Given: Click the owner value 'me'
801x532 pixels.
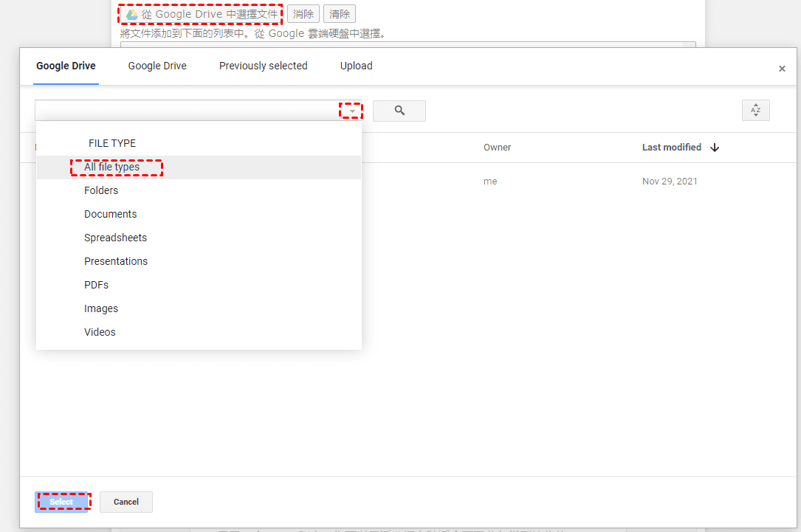Looking at the screenshot, I should coord(490,182).
